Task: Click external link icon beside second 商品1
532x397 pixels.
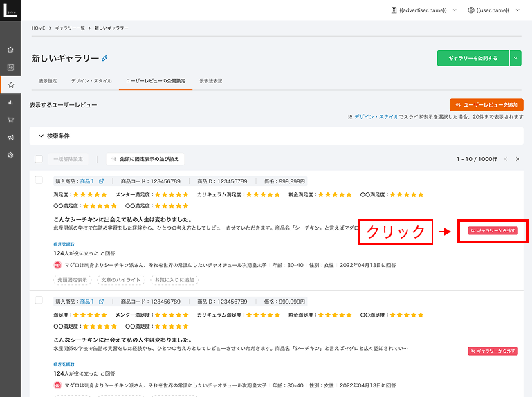Action: [x=101, y=302]
